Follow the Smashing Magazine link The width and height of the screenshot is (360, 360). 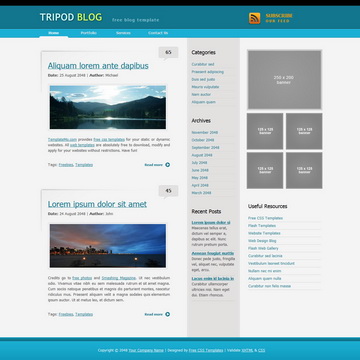(119, 278)
